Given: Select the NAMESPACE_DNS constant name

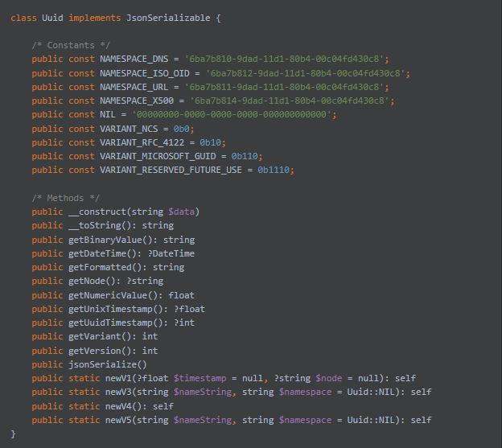Looking at the screenshot, I should pyautogui.click(x=134, y=60).
